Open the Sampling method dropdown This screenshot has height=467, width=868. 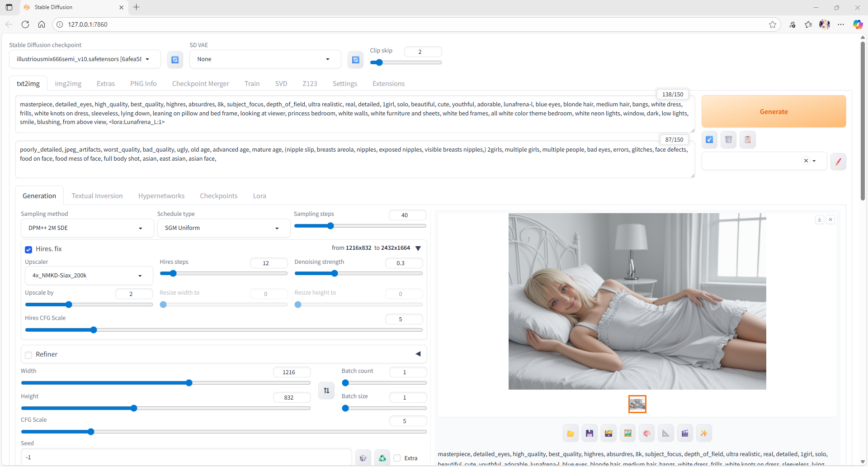coord(87,228)
